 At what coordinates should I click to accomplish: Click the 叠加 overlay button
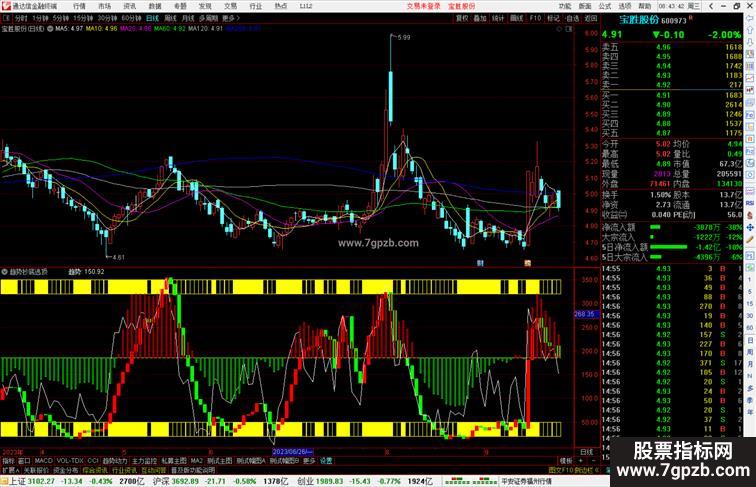point(480,18)
